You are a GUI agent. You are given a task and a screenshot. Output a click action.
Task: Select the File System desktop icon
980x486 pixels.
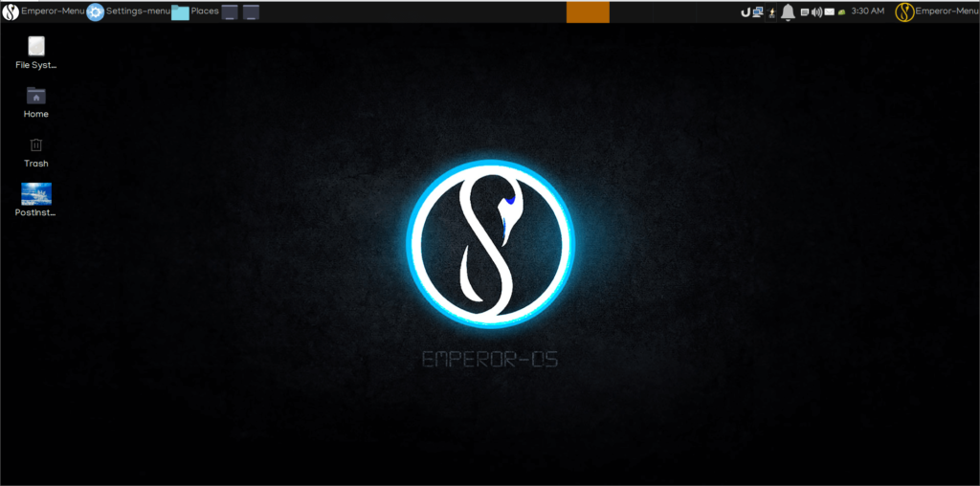coord(36,53)
